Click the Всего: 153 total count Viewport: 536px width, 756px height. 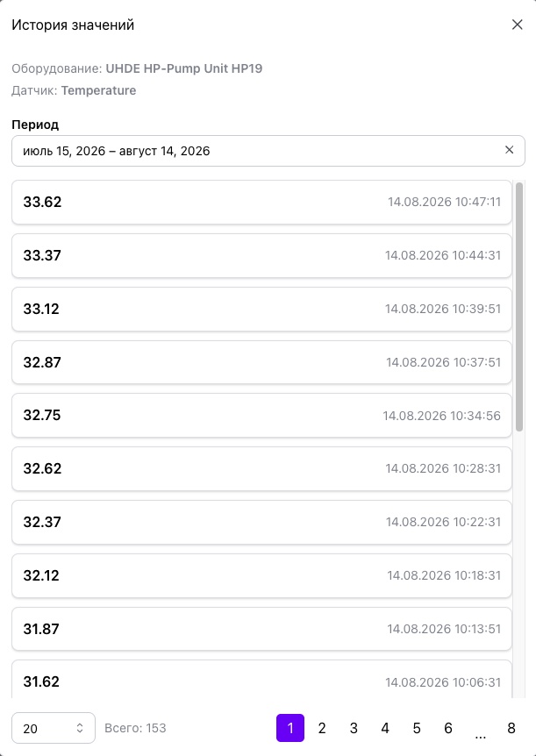(135, 728)
